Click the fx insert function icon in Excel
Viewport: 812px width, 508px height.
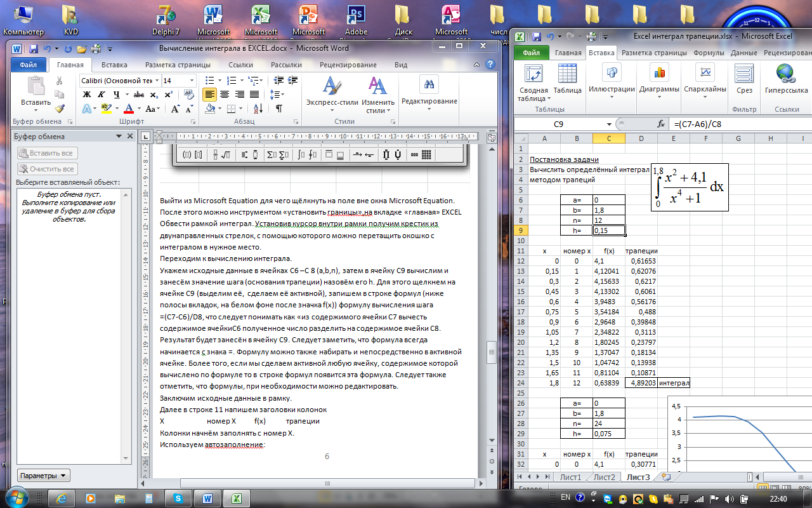pyautogui.click(x=661, y=124)
